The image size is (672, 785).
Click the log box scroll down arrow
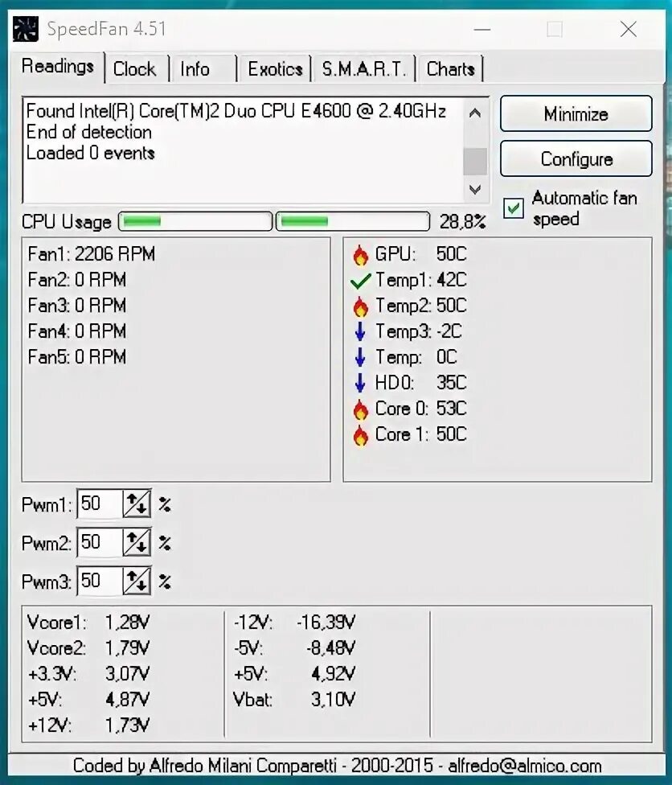[475, 189]
